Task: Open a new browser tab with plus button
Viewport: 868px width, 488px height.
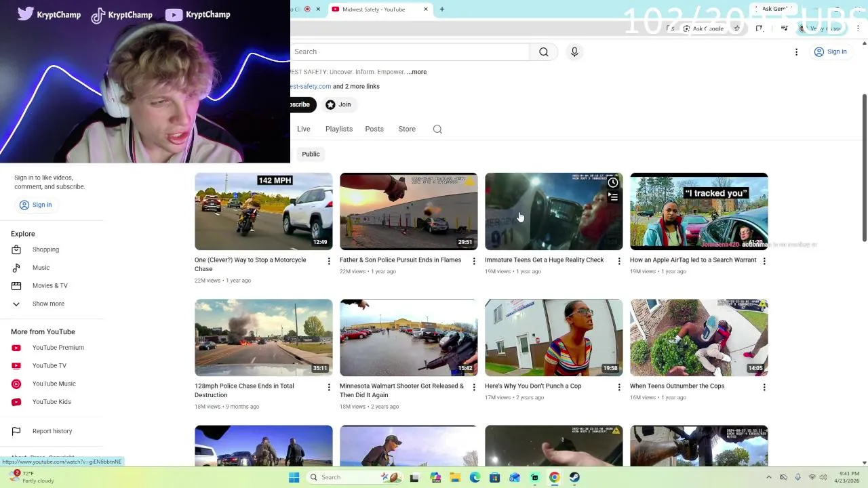Action: [x=441, y=9]
